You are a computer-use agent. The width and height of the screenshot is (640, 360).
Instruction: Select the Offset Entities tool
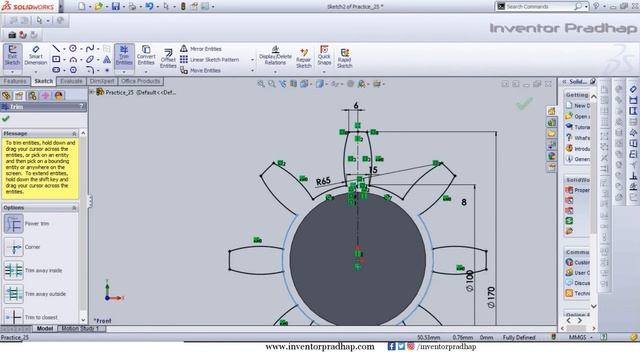tap(168, 58)
